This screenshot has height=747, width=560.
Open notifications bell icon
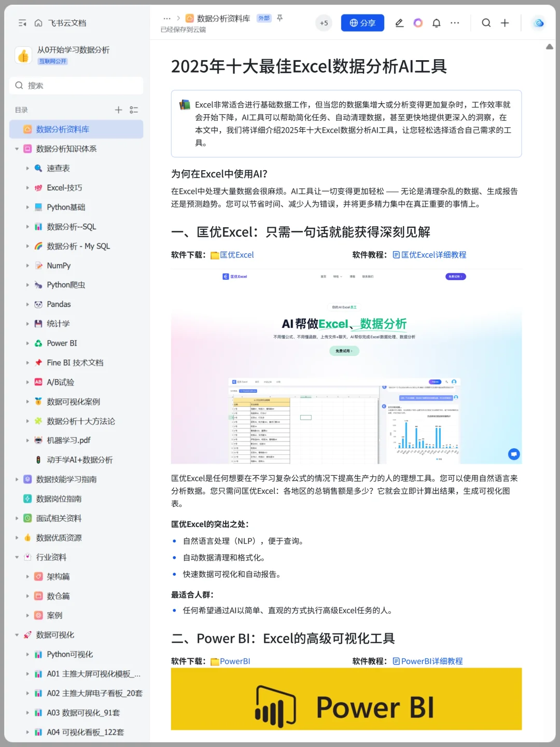tap(437, 23)
